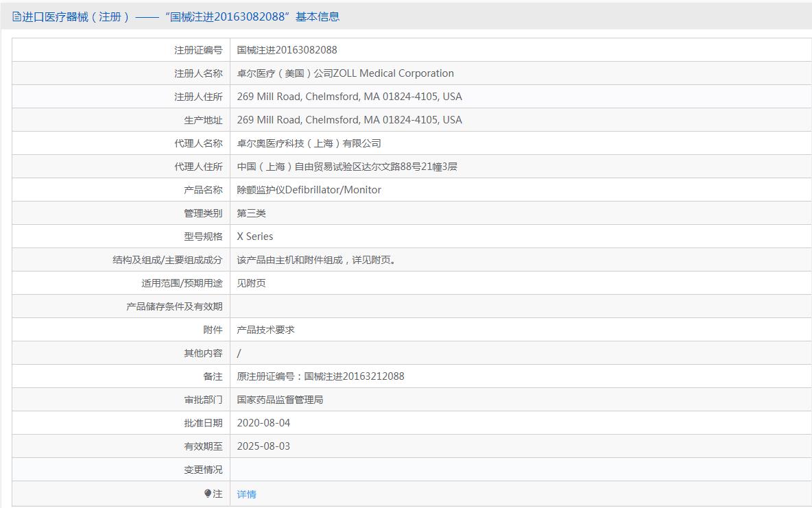The height and width of the screenshot is (508, 812).
Task: Select agent name 卓尔奥医疗科技(上海)有限公司
Action: click(x=309, y=143)
